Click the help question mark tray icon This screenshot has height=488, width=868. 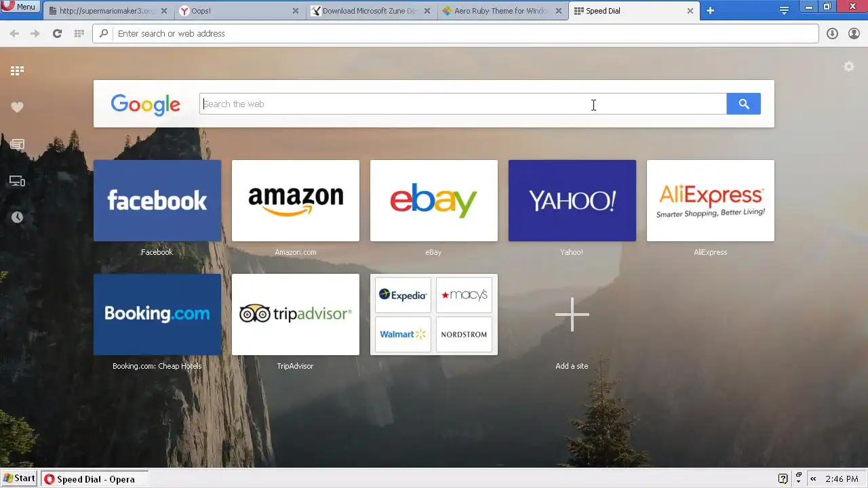(783, 479)
